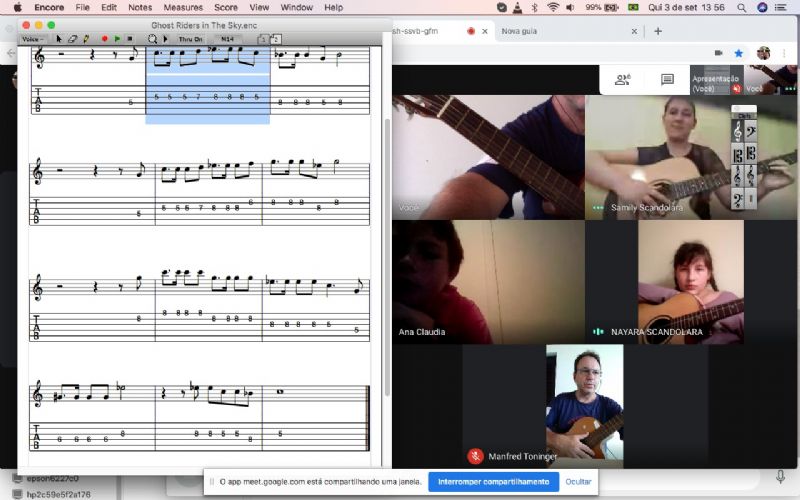The image size is (800, 500).
Task: Click the Apresentação (Você) presentation tile
Action: [716, 80]
